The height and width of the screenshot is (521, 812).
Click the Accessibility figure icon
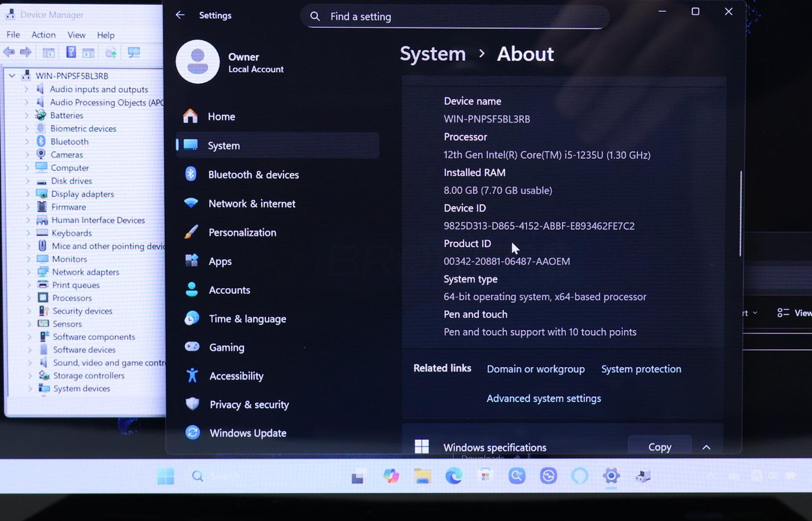pyautogui.click(x=192, y=375)
